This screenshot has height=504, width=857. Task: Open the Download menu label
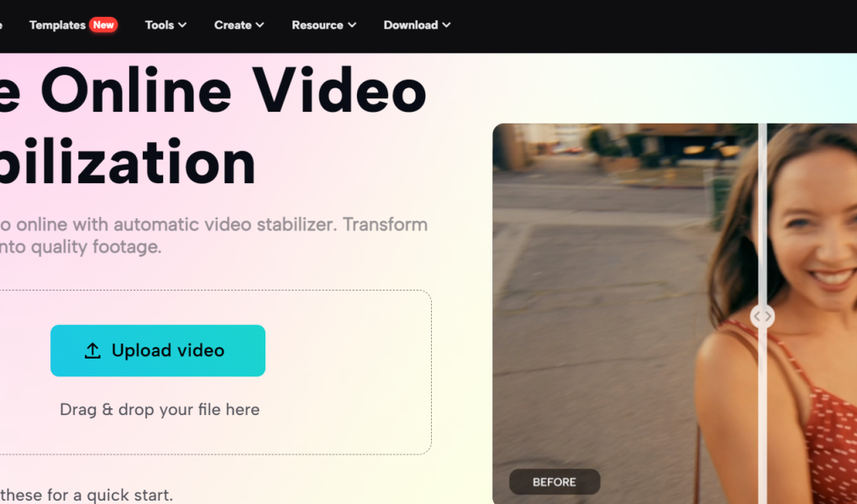(x=411, y=25)
